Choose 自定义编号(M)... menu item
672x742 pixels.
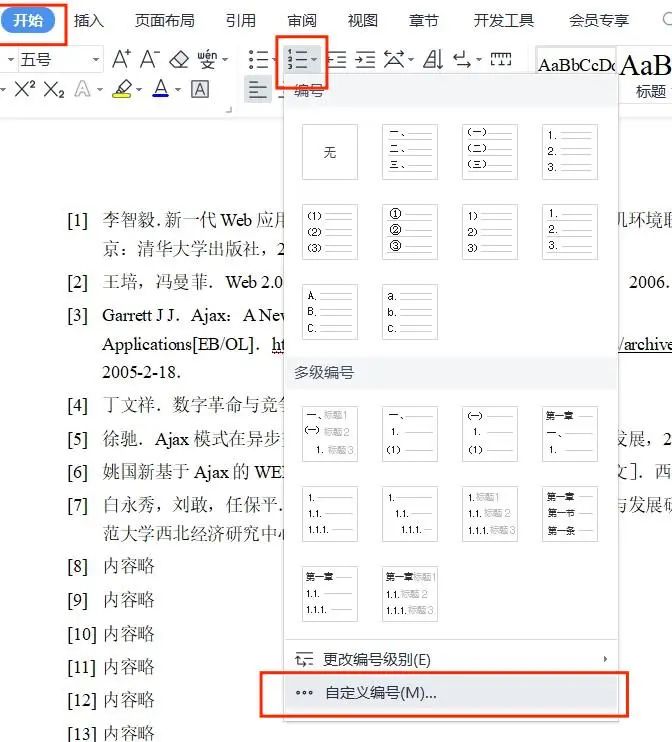[x=451, y=693]
